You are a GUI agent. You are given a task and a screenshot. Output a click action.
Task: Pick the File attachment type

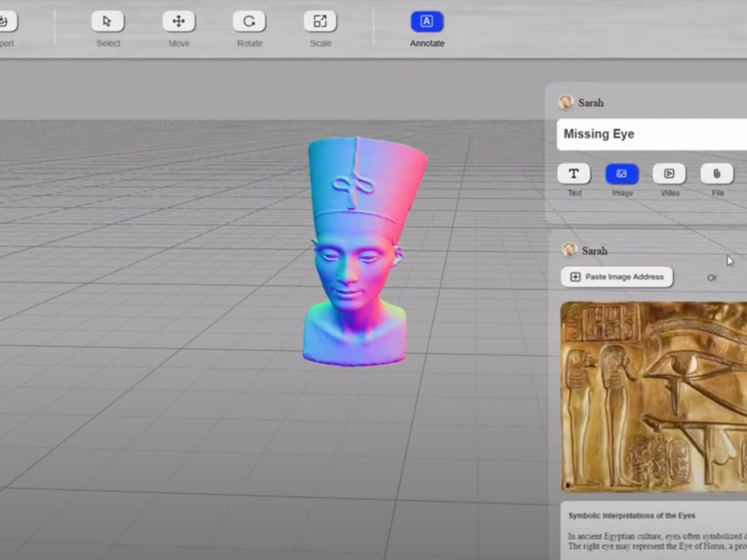click(x=717, y=174)
